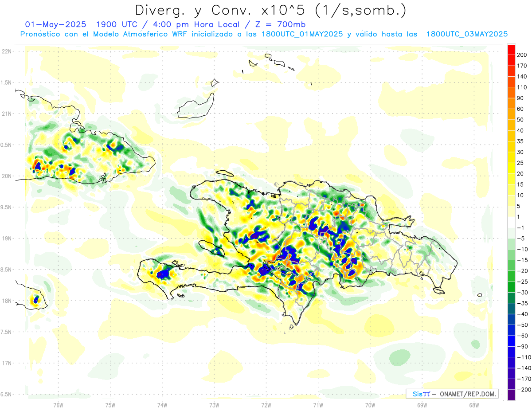Image resolution: width=532 pixels, height=411 pixels.
Task: Click longitude label 69W
Action: click(x=422, y=405)
